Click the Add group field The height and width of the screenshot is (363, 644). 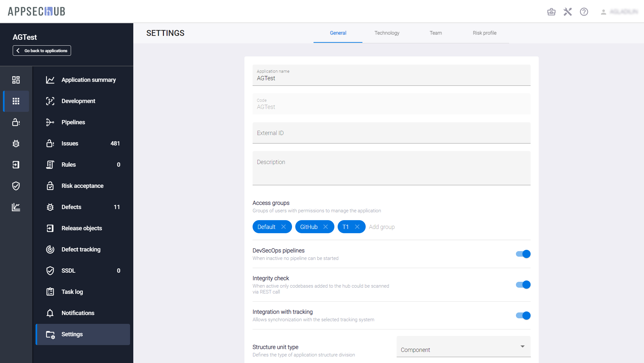click(382, 227)
